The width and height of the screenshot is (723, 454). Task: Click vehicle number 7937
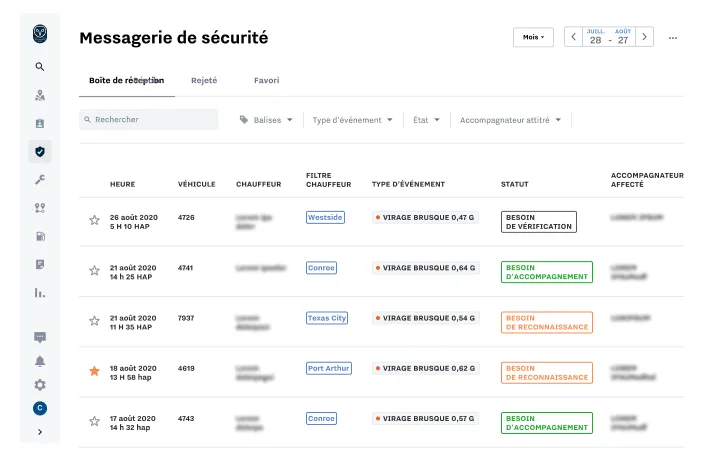186,318
